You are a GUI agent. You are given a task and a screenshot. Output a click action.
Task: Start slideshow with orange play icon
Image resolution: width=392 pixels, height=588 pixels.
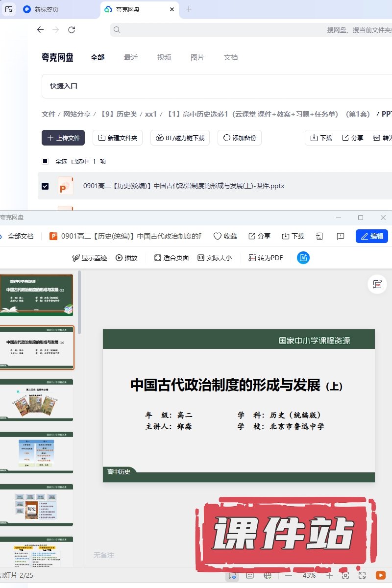[380, 575]
